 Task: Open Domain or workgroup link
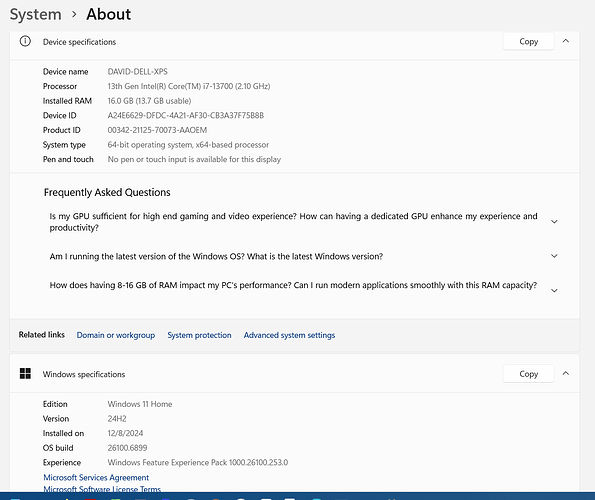(116, 335)
